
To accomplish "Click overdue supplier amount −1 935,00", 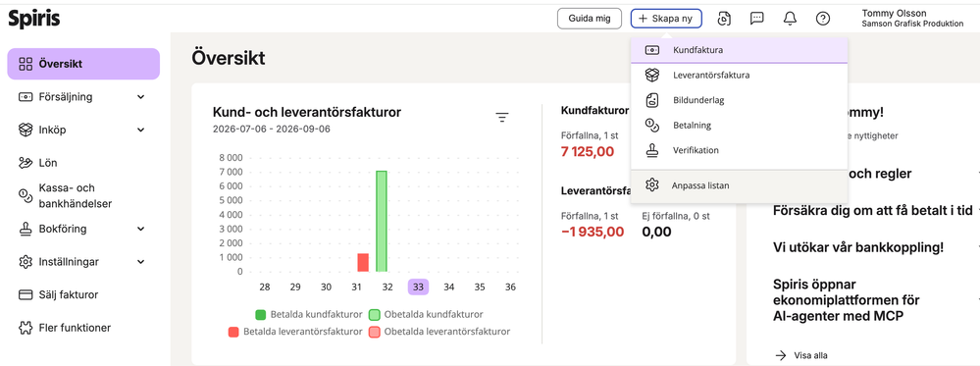I will pyautogui.click(x=592, y=233).
